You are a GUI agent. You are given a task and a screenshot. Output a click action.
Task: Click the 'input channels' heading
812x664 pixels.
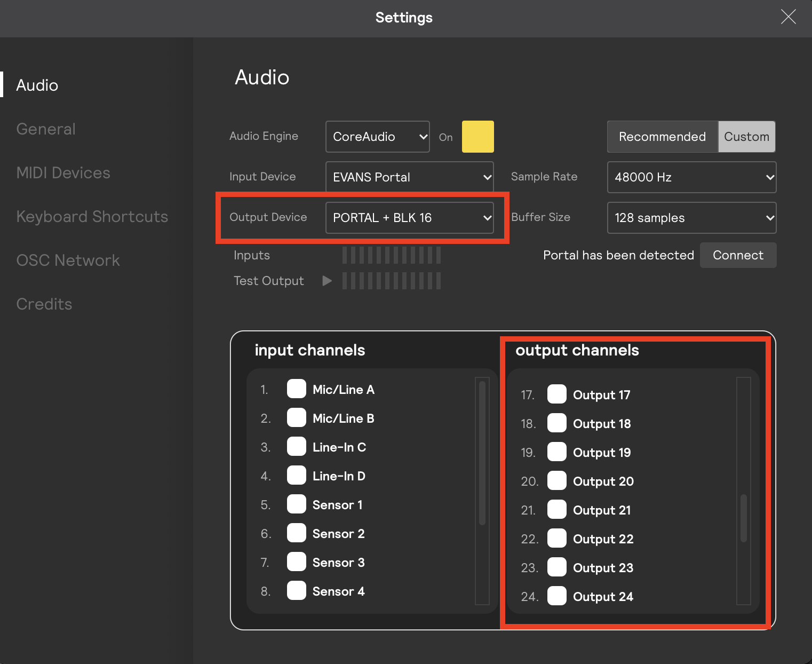click(x=310, y=350)
